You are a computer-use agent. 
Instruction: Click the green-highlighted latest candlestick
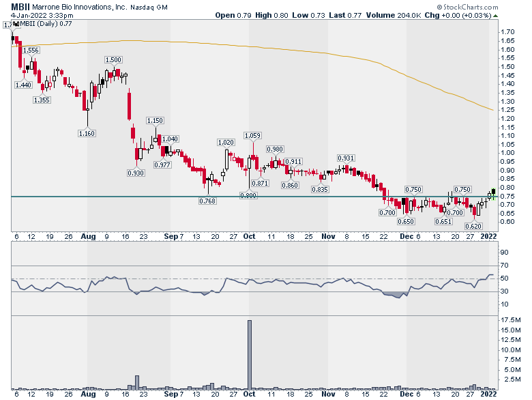[x=493, y=194]
